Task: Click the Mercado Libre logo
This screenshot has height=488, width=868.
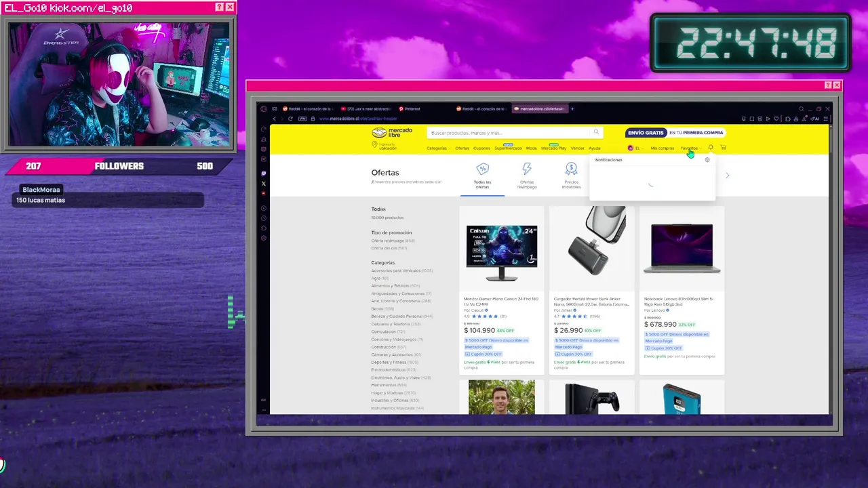Action: pos(392,133)
